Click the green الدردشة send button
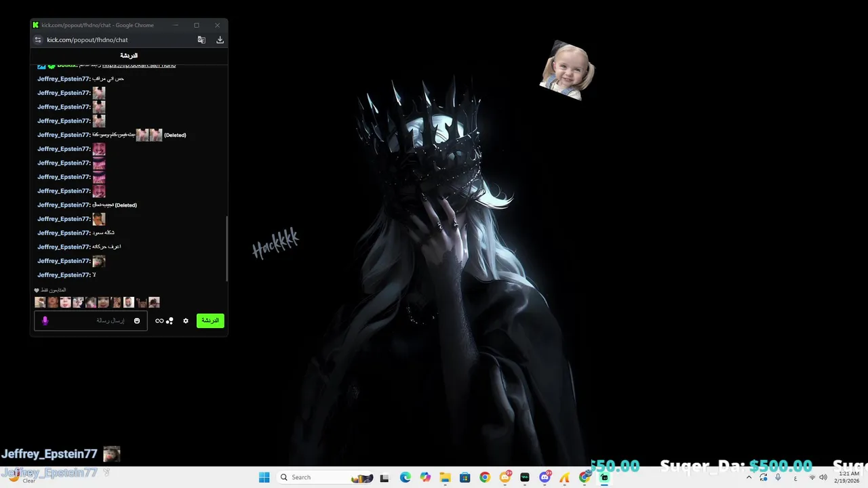Screen dimensions: 868x488 pos(210,321)
